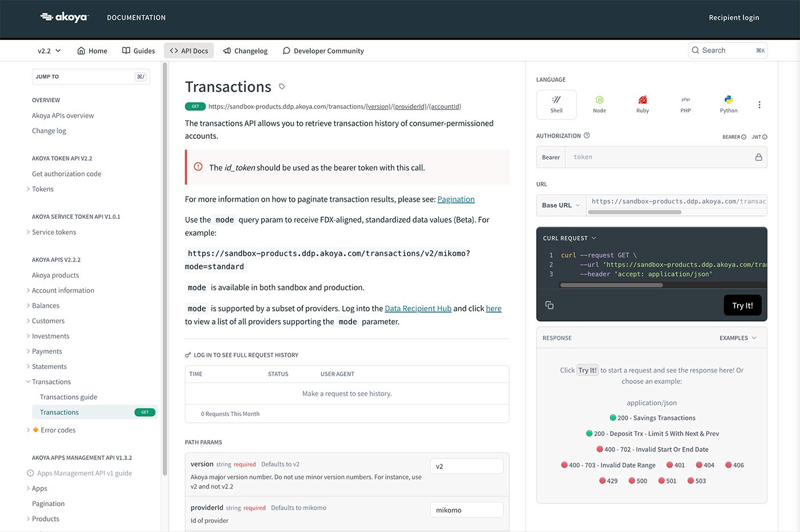The height and width of the screenshot is (532, 800).
Task: Open the CURL REQUEST dropdown
Action: (x=569, y=238)
